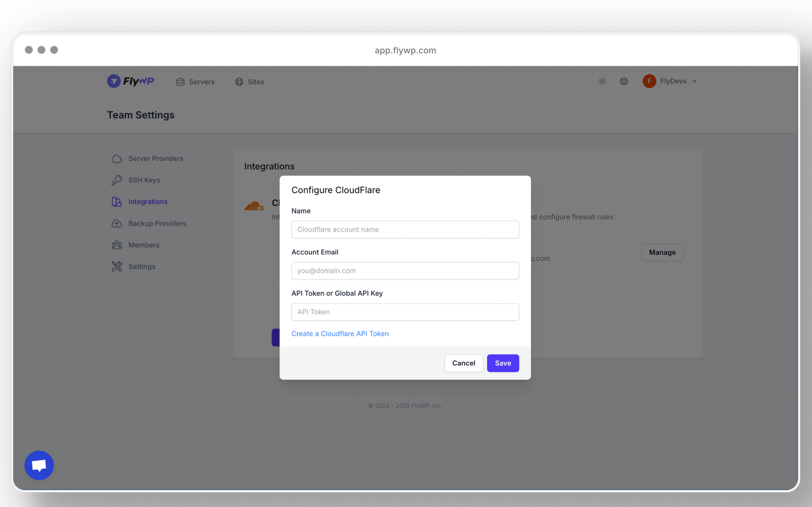Open the lifebuoy help icon
Image resolution: width=812 pixels, height=507 pixels.
coord(624,81)
